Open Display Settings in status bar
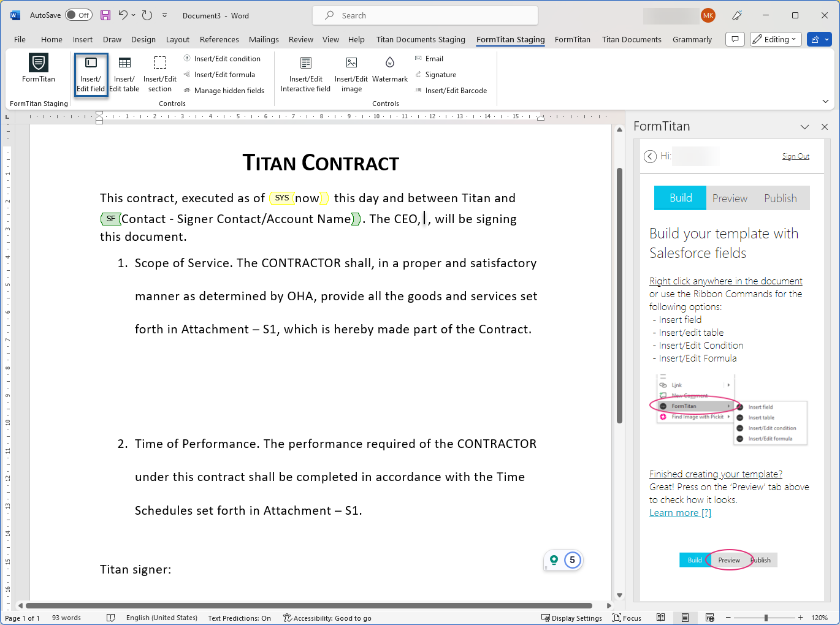This screenshot has height=625, width=840. (x=571, y=618)
